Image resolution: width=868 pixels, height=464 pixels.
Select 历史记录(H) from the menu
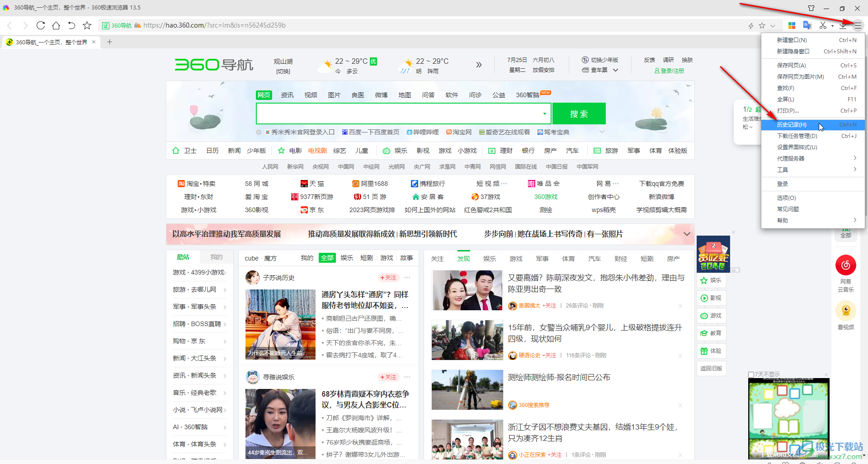click(813, 125)
